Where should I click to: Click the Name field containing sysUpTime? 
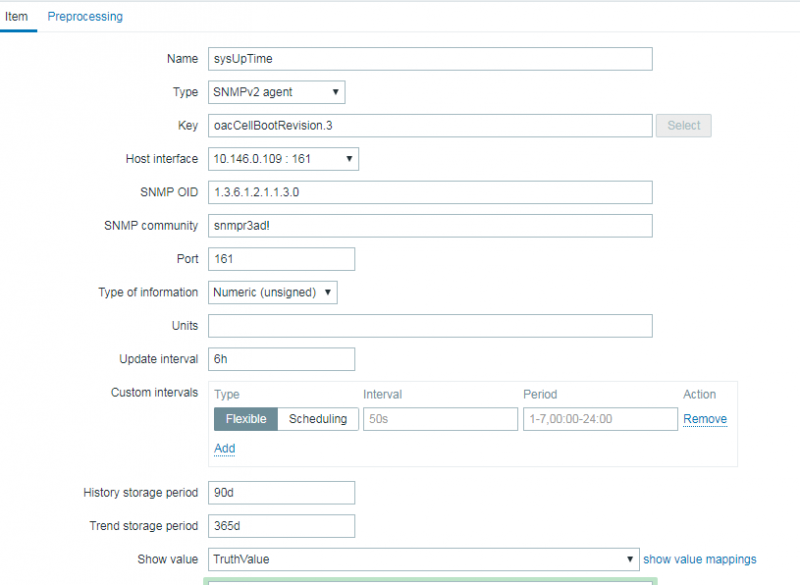point(430,59)
